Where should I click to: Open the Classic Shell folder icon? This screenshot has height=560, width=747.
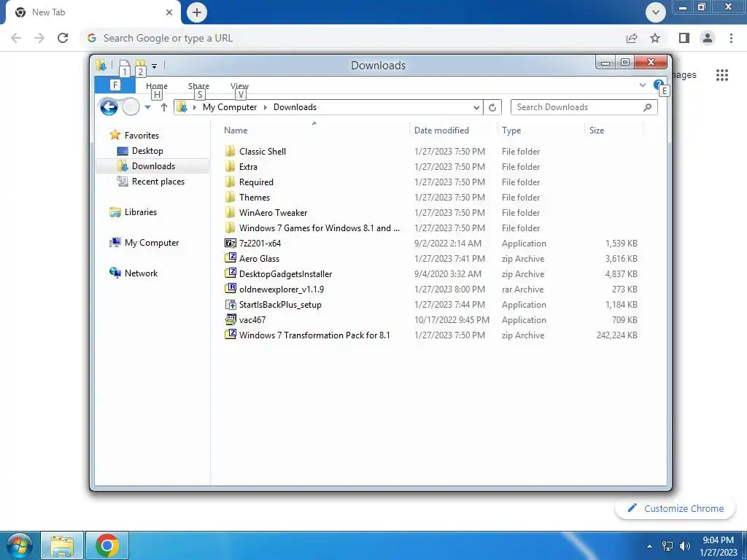coord(230,152)
